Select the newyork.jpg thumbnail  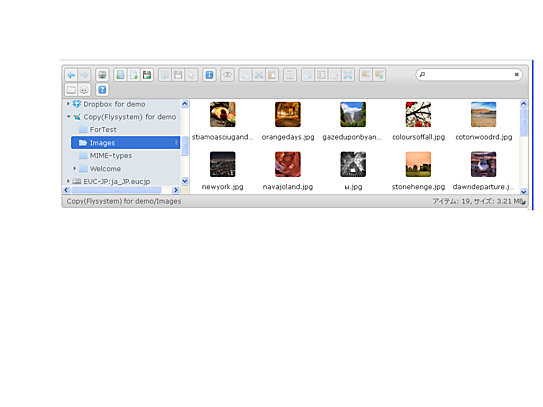pyautogui.click(x=223, y=164)
